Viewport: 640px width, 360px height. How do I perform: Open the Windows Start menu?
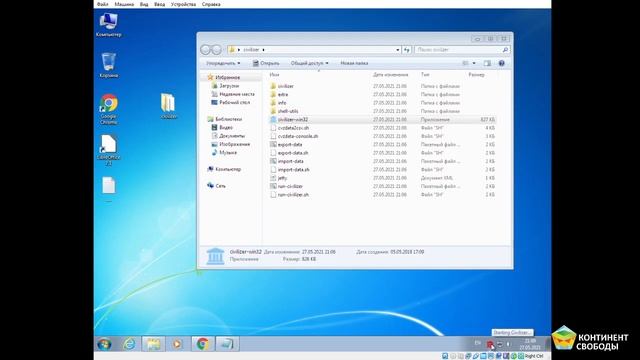[104, 344]
